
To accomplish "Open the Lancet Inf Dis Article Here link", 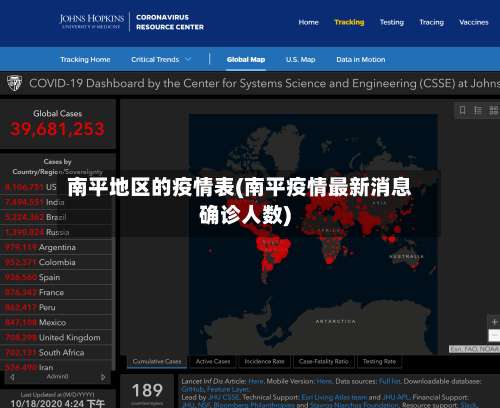I will coord(256,381).
